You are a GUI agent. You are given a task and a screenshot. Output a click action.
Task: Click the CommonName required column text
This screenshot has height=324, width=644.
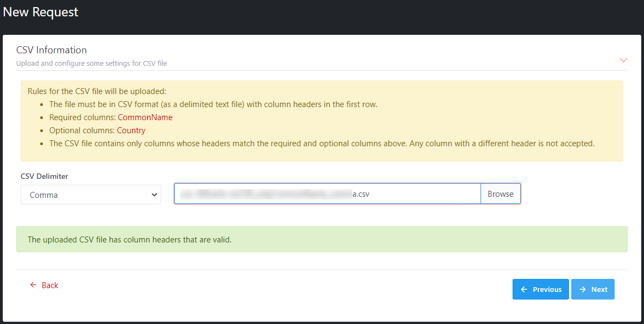[x=145, y=117]
